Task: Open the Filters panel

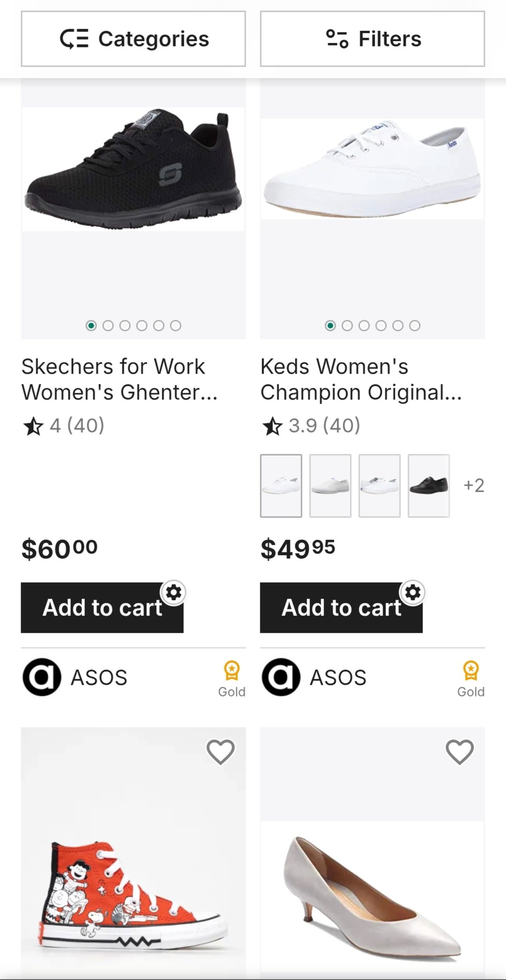Action: pos(372,39)
